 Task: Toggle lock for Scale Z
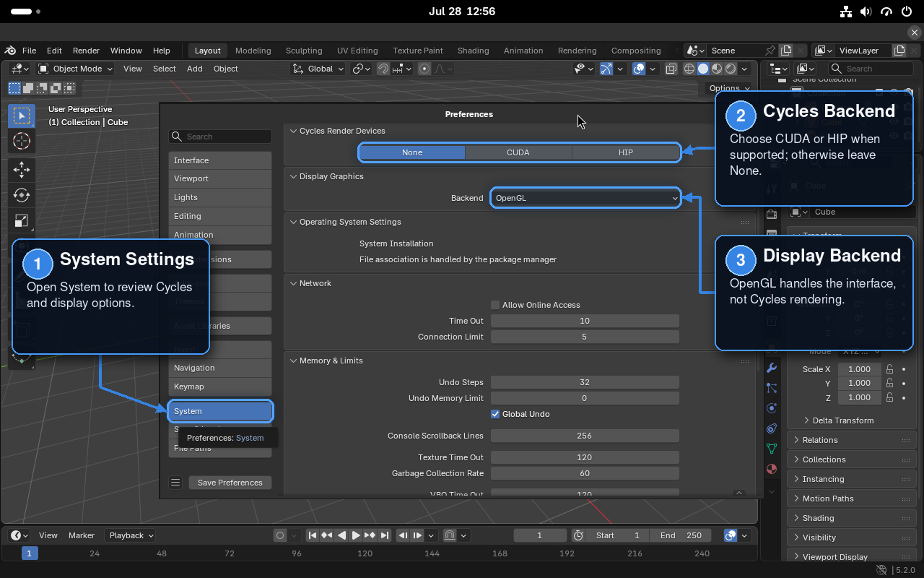(x=890, y=398)
